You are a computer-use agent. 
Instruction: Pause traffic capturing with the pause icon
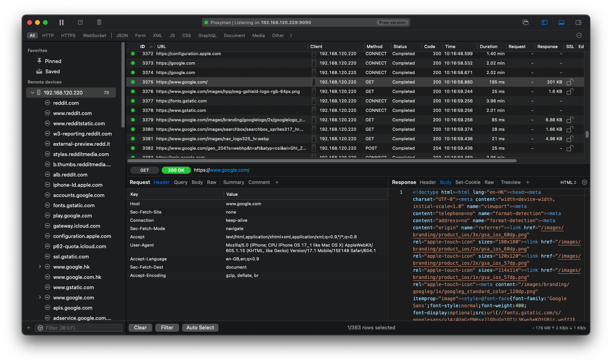(x=62, y=22)
